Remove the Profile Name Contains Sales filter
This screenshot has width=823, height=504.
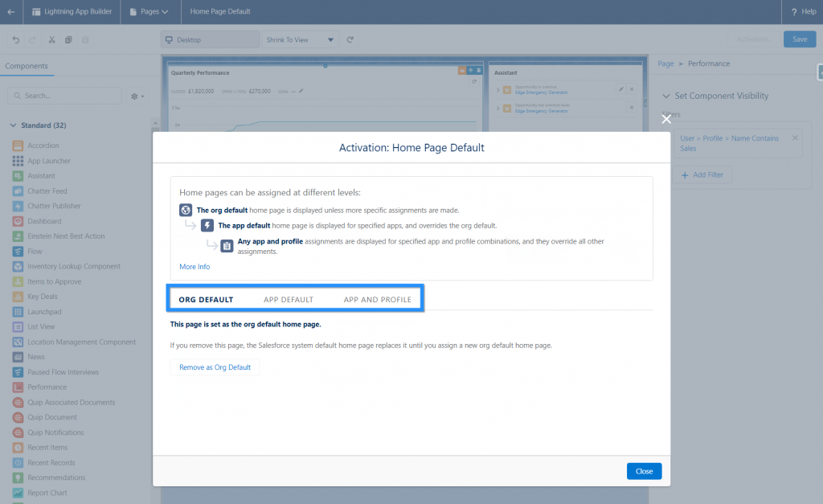[795, 138]
